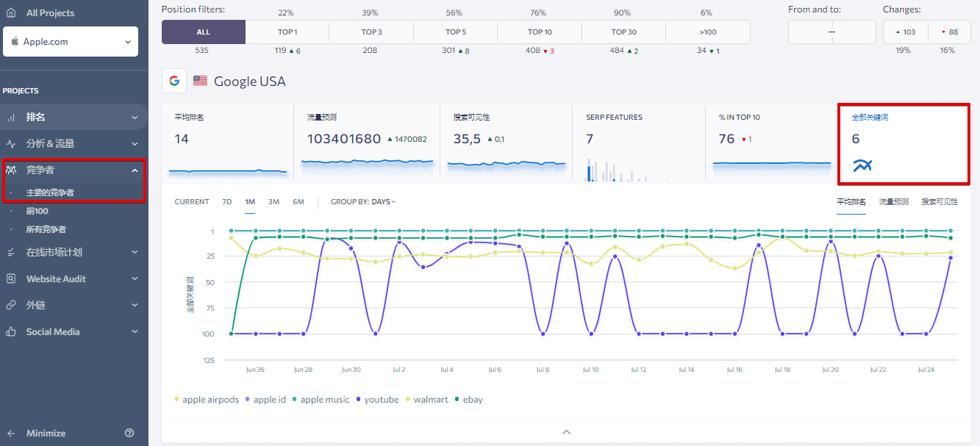Viewport: 980px width, 446px height.
Task: Filter by 103 positive changes
Action: (x=905, y=32)
